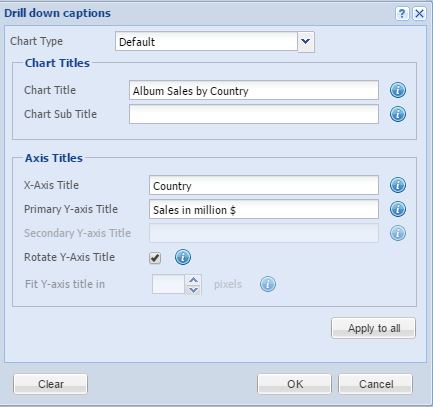The image size is (433, 407).
Task: Show info for Rotate Y-Axis Title
Action: coord(183,257)
